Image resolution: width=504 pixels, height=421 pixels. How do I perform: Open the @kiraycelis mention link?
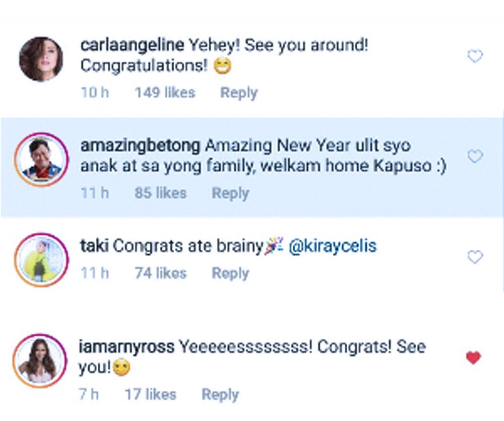(333, 246)
